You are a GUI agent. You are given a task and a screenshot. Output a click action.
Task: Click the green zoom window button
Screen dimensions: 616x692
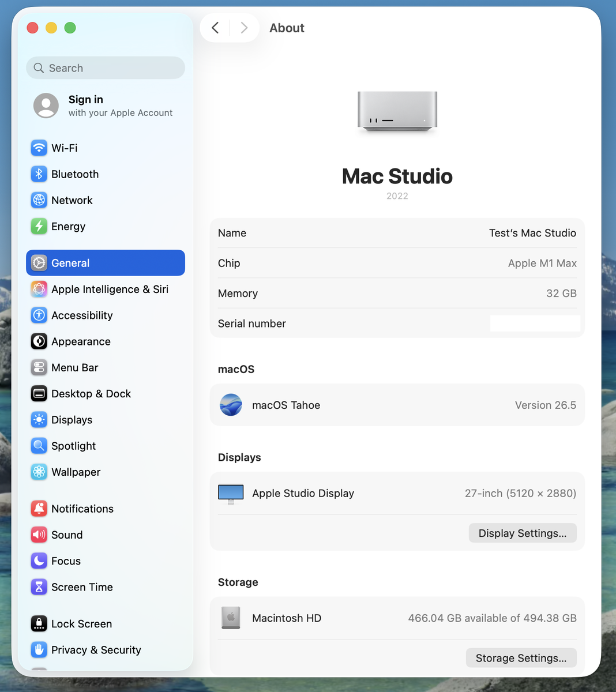(70, 28)
